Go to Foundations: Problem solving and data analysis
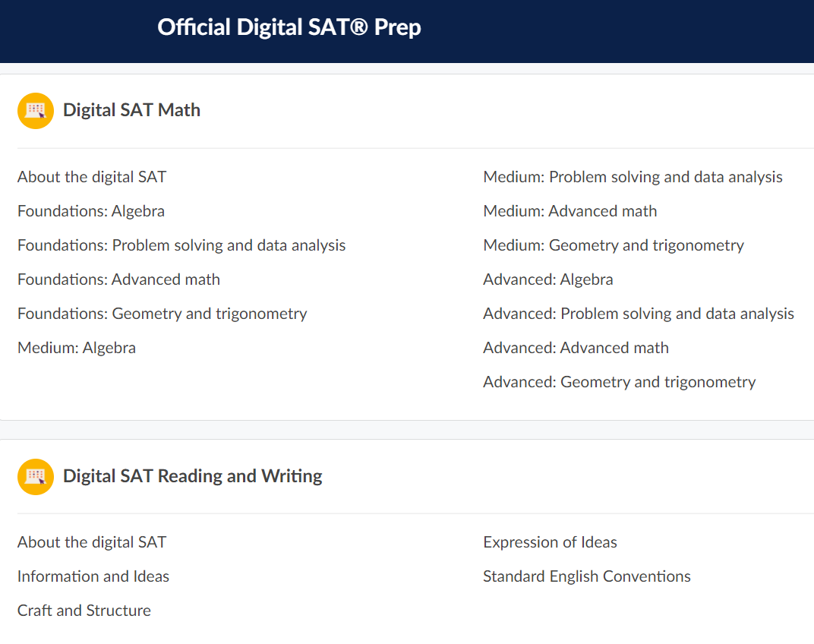Viewport: 814px width, 644px height. coord(181,245)
